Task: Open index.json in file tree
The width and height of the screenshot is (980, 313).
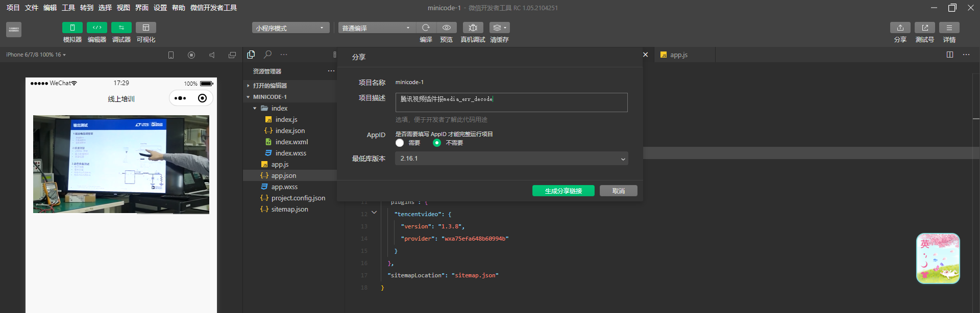Action: [289, 131]
